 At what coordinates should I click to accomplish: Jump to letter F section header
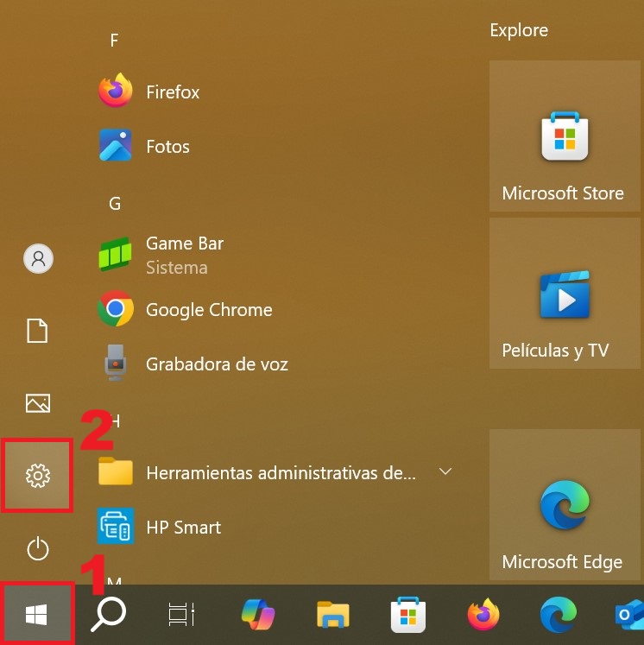[114, 41]
